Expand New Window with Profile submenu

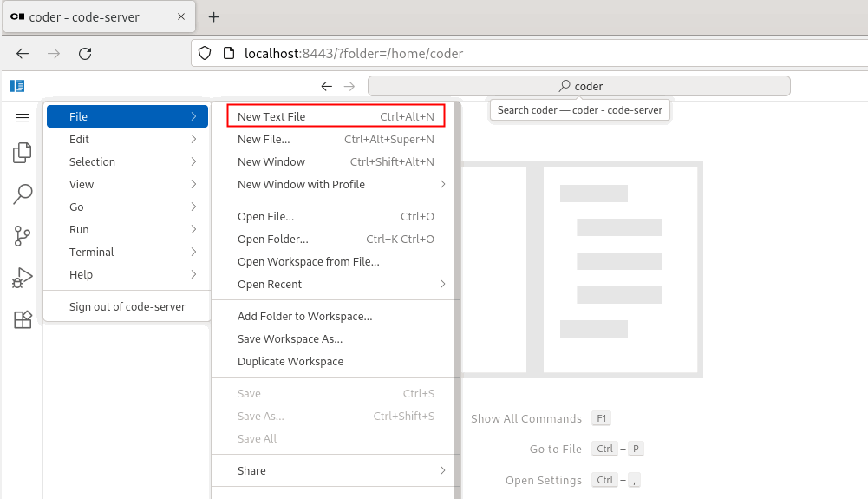click(x=336, y=185)
